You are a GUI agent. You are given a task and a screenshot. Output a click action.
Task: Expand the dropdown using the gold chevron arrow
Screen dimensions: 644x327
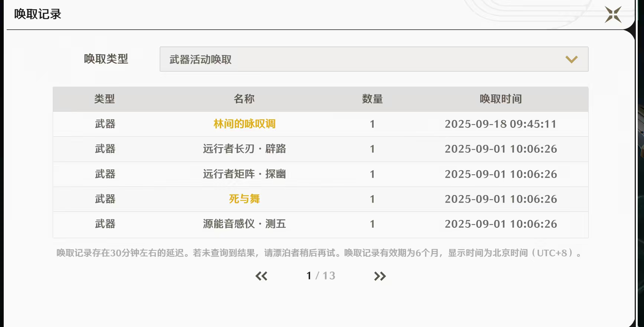pyautogui.click(x=571, y=59)
